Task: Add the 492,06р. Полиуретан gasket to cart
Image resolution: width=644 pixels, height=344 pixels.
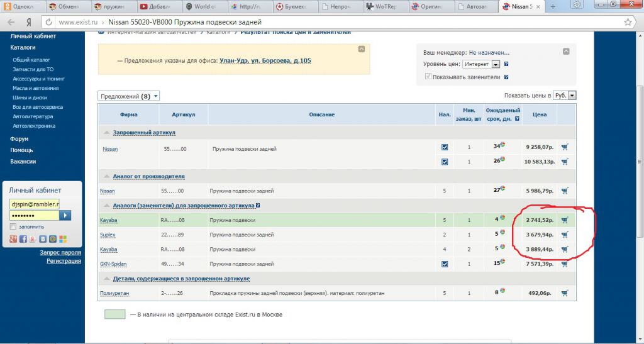Action: (x=564, y=293)
